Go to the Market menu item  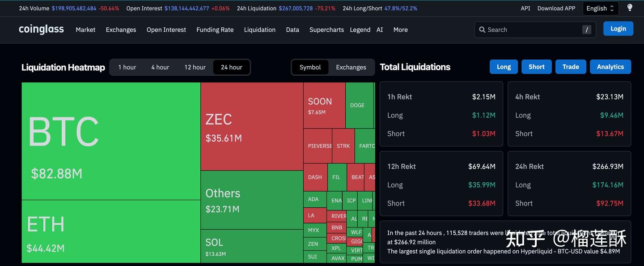pyautogui.click(x=85, y=30)
